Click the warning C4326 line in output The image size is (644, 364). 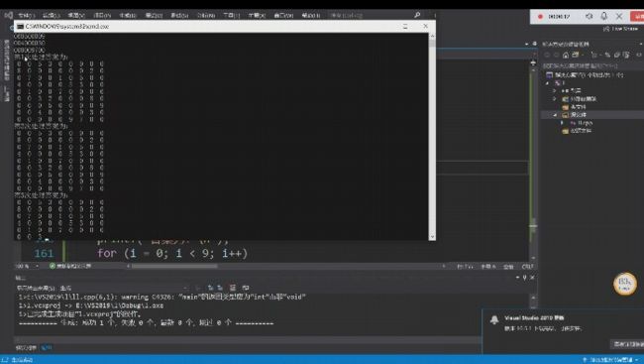pyautogui.click(x=162, y=297)
